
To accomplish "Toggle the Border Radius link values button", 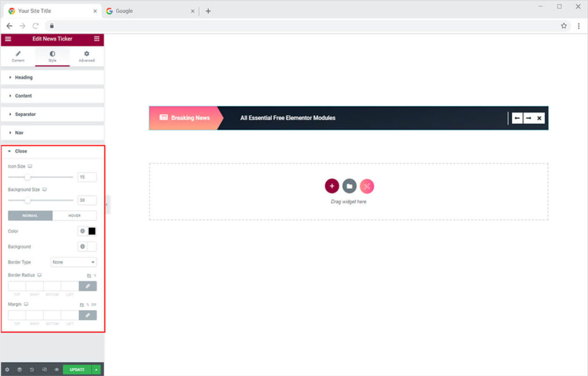I will coord(88,286).
